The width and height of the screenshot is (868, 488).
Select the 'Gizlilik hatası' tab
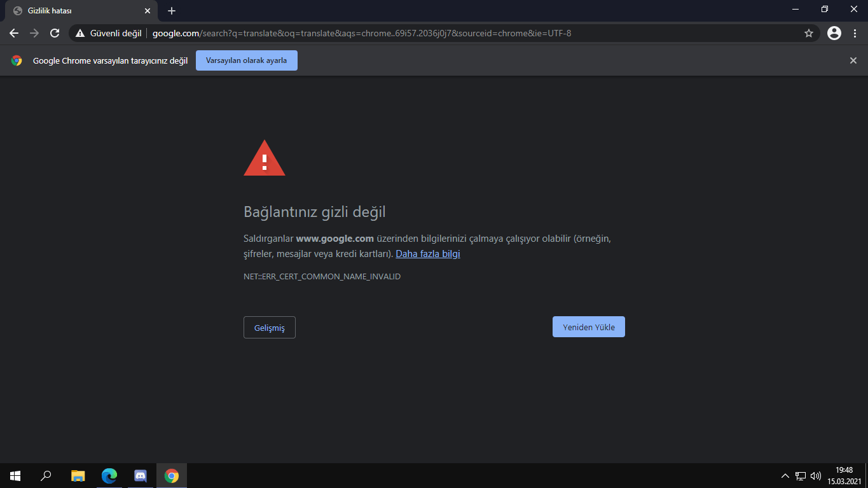80,11
